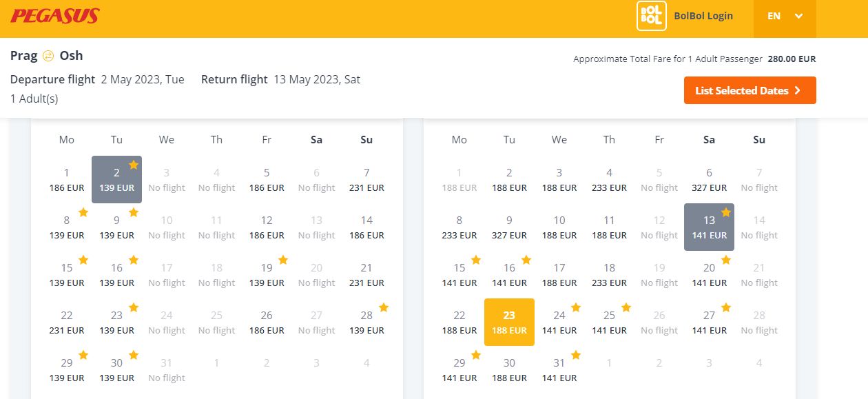
Task: Click the language dropdown chevron arrow
Action: 799,16
